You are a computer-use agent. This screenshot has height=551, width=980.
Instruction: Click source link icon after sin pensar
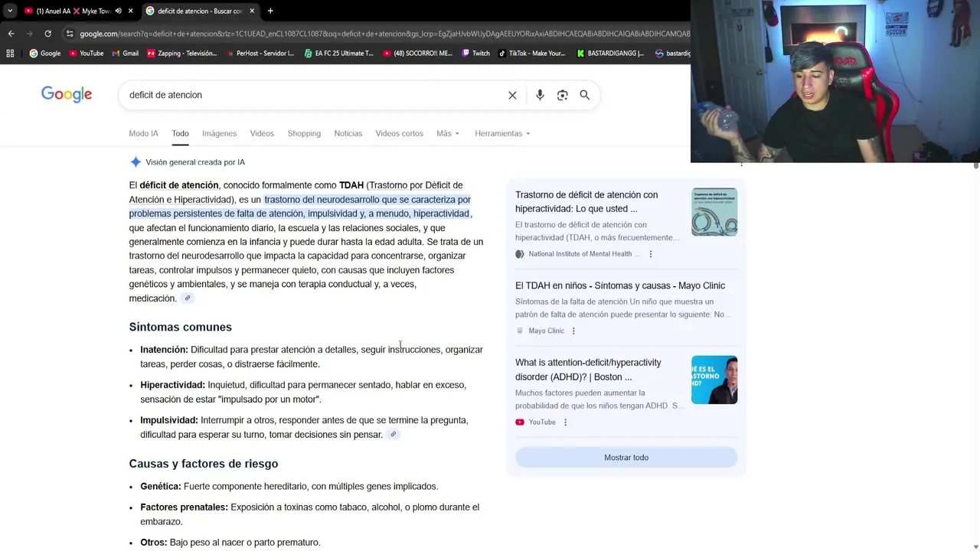[393, 435]
